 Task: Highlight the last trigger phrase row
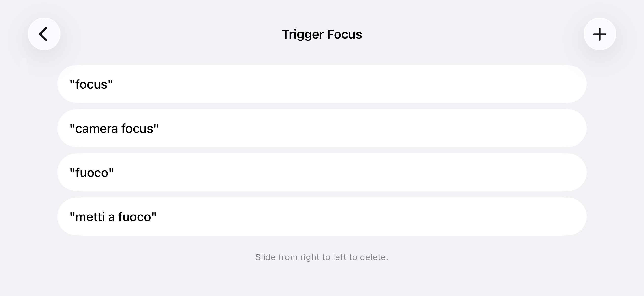[x=322, y=216]
